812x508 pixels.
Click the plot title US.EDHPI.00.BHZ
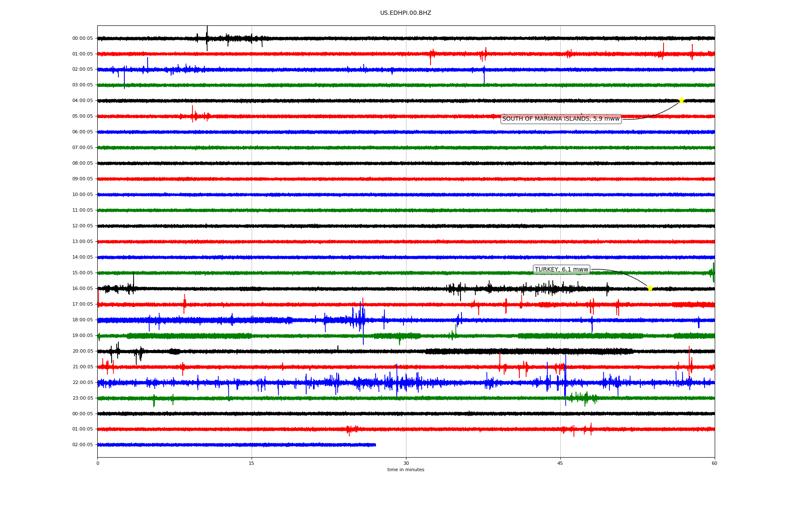(406, 13)
